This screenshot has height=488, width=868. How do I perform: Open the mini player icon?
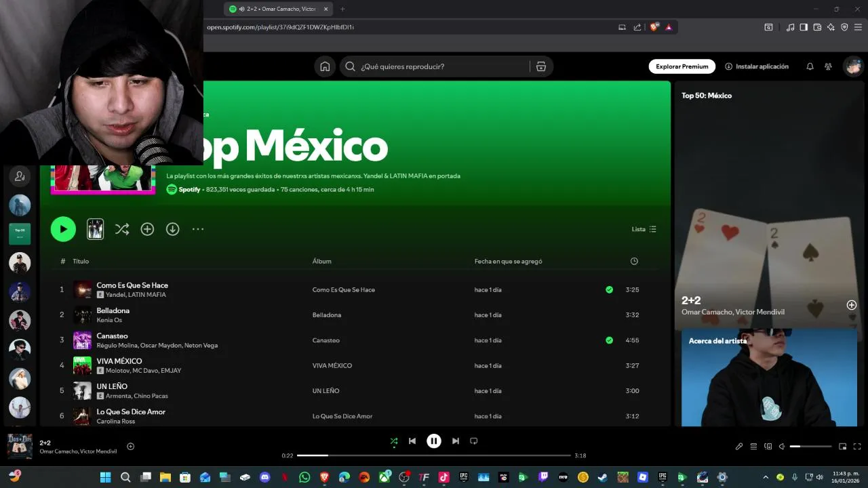[x=843, y=447]
